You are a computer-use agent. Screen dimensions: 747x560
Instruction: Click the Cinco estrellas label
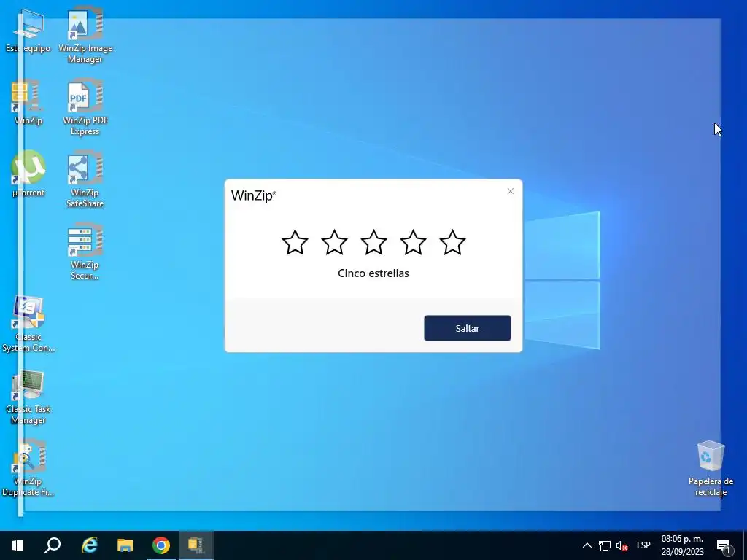pyautogui.click(x=373, y=273)
